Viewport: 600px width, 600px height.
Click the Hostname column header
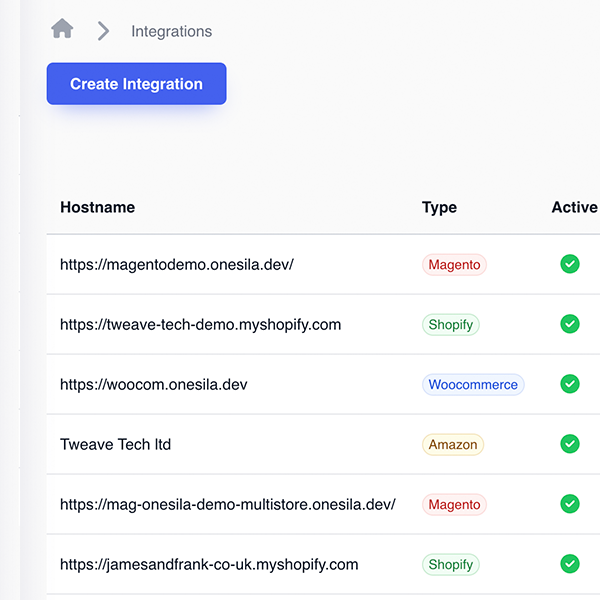[97, 207]
